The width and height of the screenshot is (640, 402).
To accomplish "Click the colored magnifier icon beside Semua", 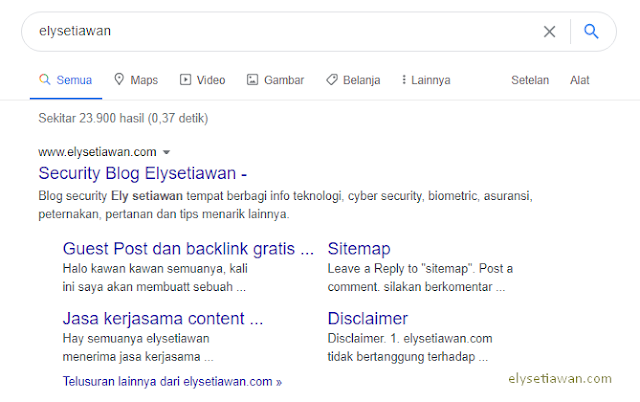I will [x=44, y=79].
